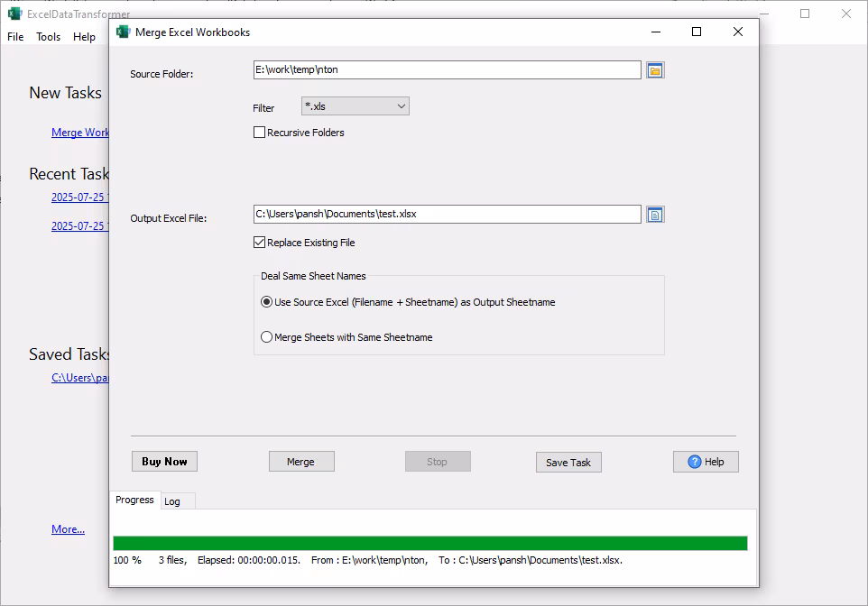Enable the Recursive Folders checkbox
Screen dimensions: 868x606
259,132
